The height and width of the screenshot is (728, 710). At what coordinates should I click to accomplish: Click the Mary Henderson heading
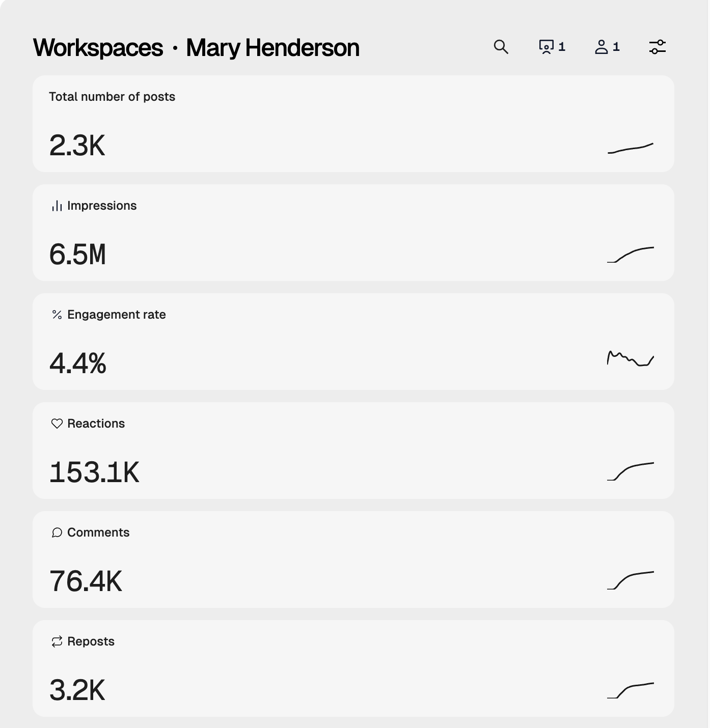click(272, 48)
